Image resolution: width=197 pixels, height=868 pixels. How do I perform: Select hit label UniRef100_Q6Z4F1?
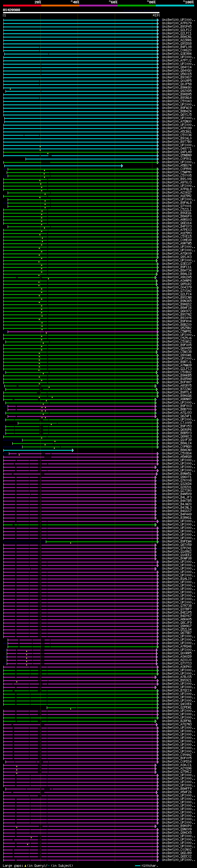177,416
